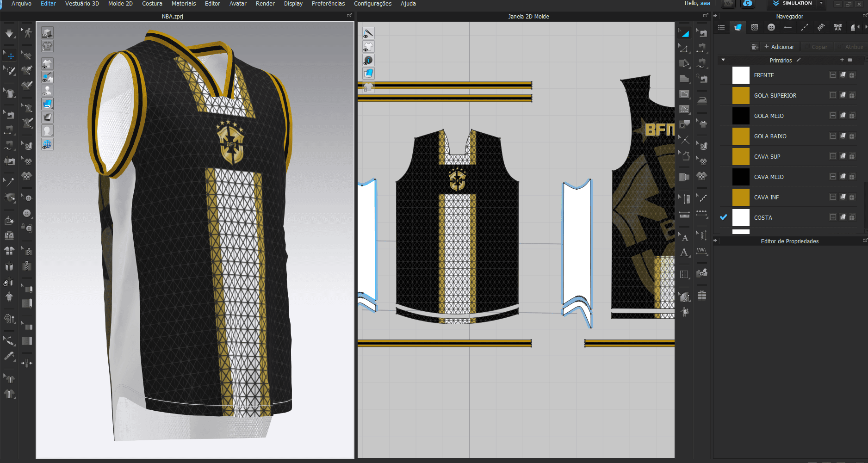The height and width of the screenshot is (463, 868).
Task: Click the FRENTE white color swatch
Action: click(741, 75)
